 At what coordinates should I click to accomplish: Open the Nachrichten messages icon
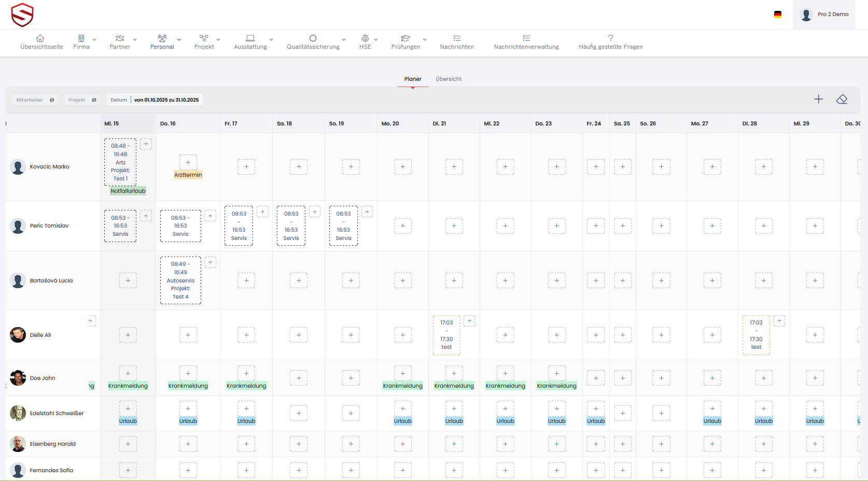[457, 38]
